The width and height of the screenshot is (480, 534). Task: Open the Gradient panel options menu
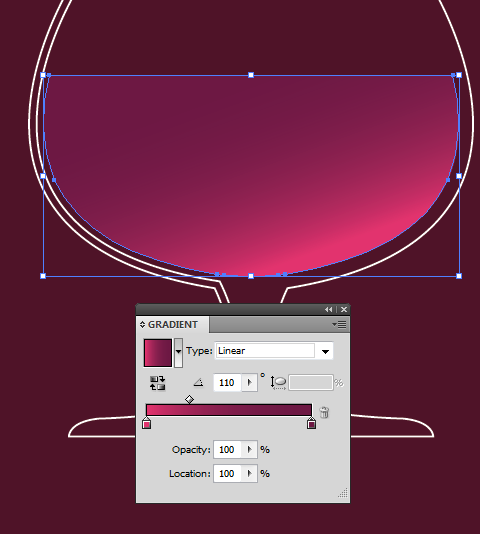[x=339, y=325]
